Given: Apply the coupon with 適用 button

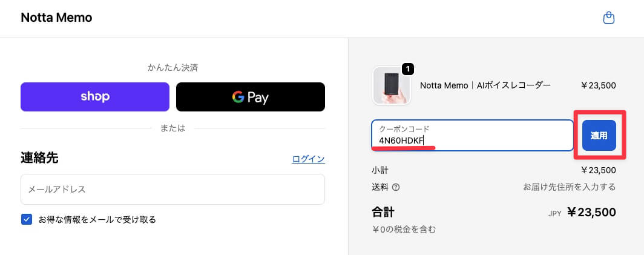Looking at the screenshot, I should tap(599, 135).
